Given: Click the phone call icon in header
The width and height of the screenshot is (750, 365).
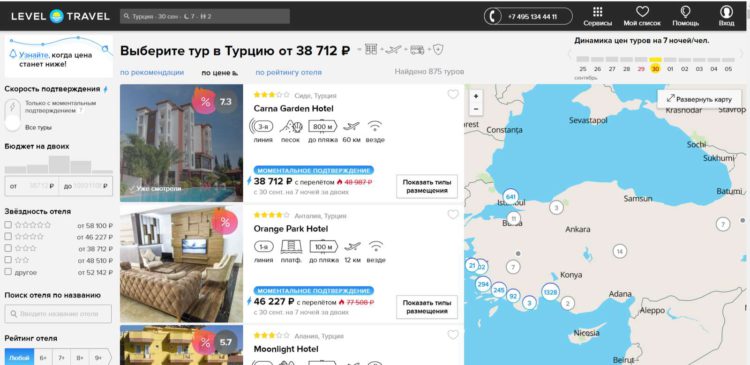Looking at the screenshot, I should pyautogui.click(x=493, y=16).
